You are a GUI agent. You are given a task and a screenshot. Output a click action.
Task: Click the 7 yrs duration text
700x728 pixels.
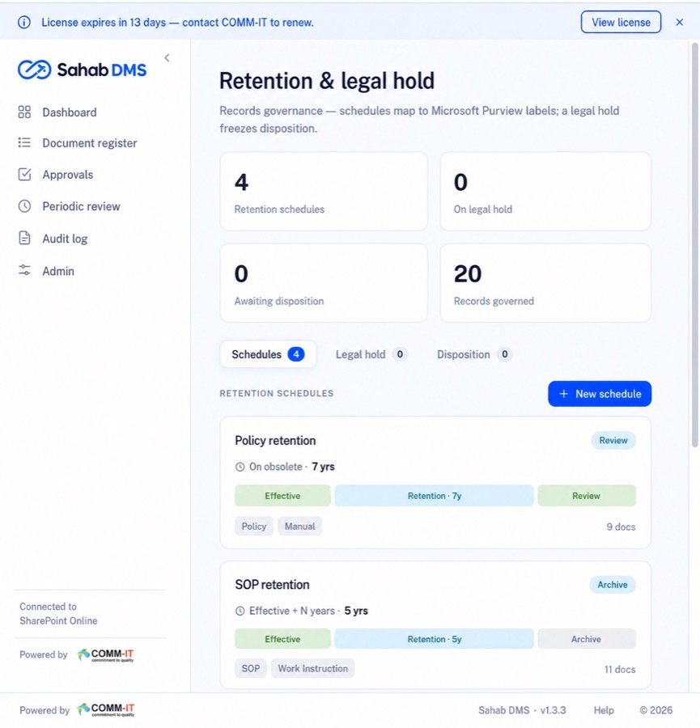(323, 467)
